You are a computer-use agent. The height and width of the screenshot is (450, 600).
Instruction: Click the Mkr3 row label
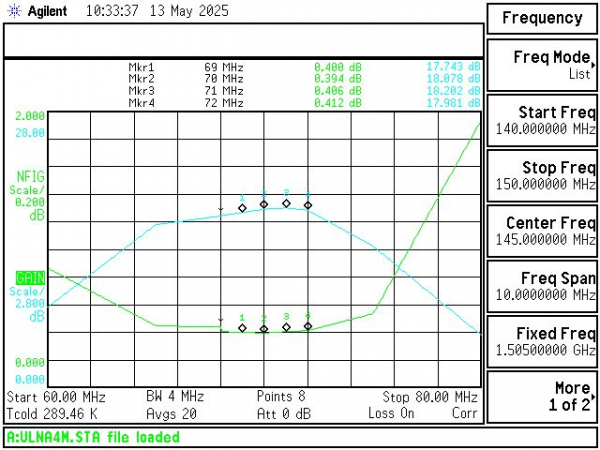142,91
